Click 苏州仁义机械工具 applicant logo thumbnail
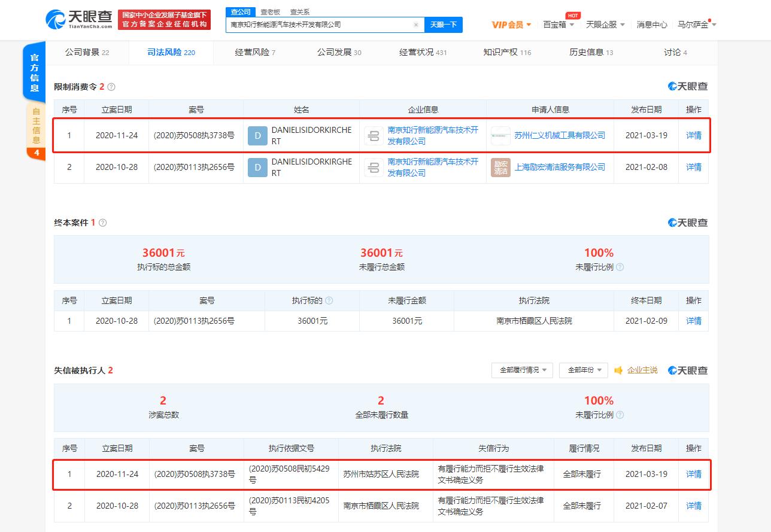This screenshot has width=771, height=532. 500,136
